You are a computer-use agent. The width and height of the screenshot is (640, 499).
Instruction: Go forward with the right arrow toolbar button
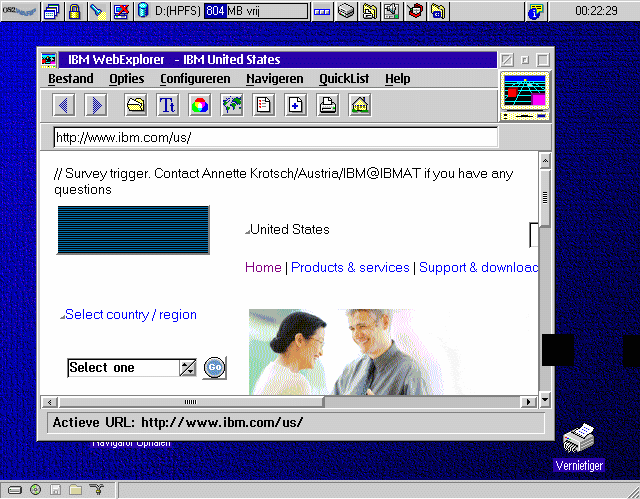tap(96, 105)
